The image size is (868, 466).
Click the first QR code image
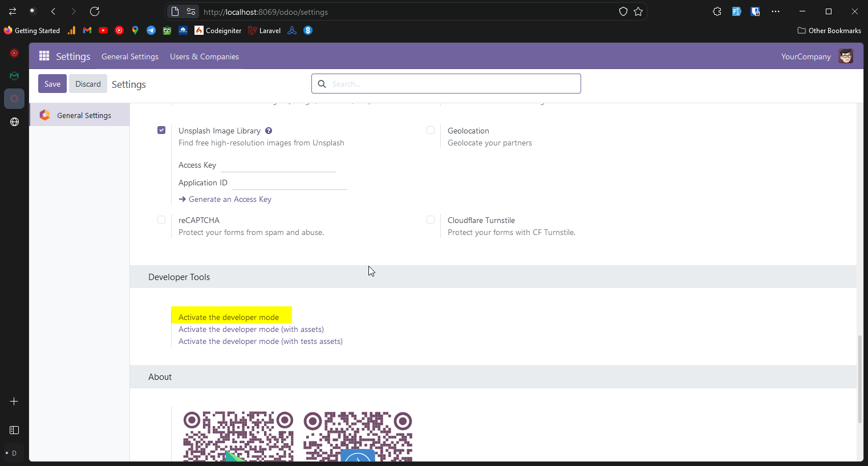coord(238,436)
